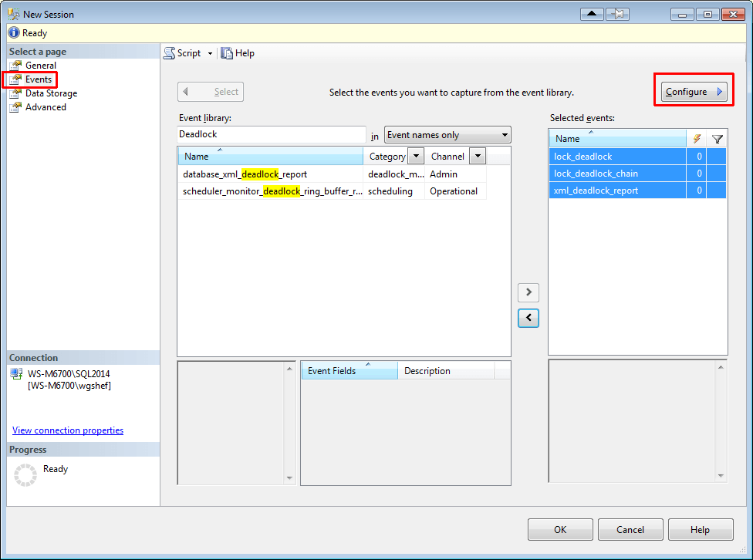Click the collapse arrow in the title bar
This screenshot has height=560, width=753.
tap(591, 13)
